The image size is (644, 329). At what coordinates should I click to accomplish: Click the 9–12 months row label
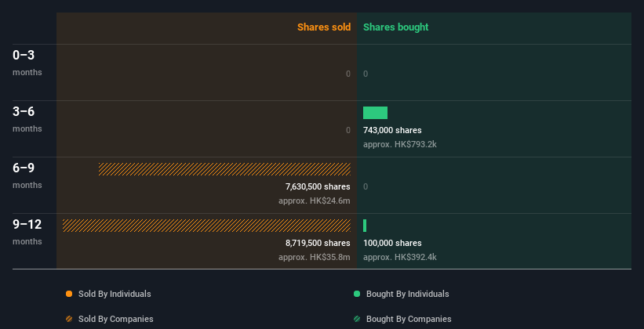(x=27, y=232)
